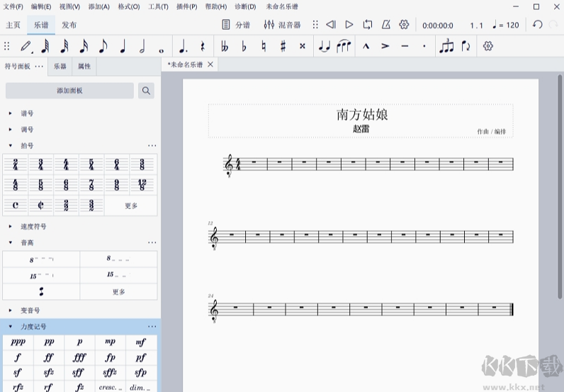Open the 混音器 mixer
Screen dimensions: 564x392
283,25
